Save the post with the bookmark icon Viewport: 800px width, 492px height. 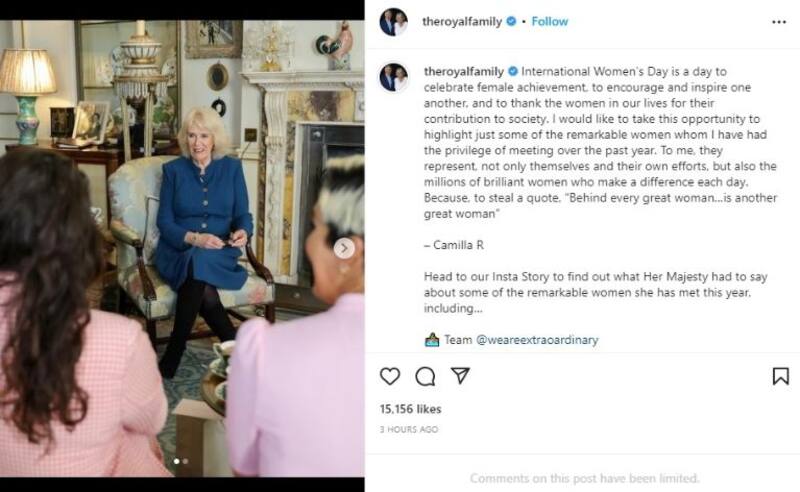(780, 376)
